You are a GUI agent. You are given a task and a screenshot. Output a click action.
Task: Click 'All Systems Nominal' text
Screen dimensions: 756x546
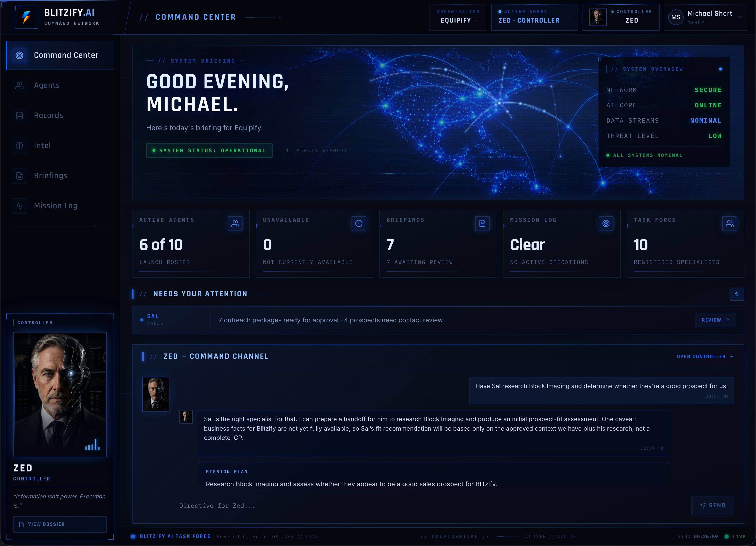(x=648, y=155)
